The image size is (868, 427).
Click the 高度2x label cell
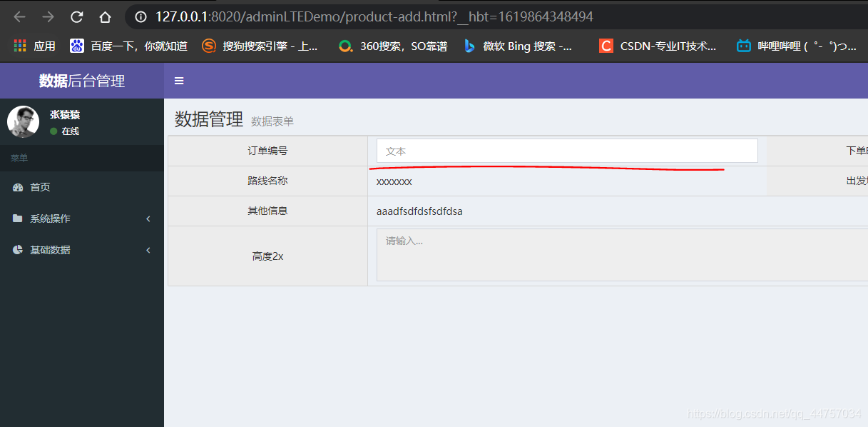click(x=268, y=256)
